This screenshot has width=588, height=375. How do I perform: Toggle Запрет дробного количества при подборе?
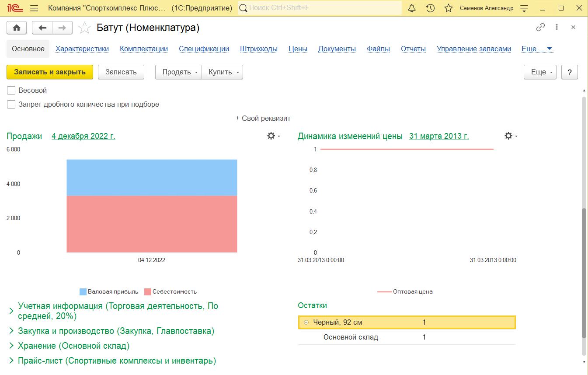click(x=11, y=105)
